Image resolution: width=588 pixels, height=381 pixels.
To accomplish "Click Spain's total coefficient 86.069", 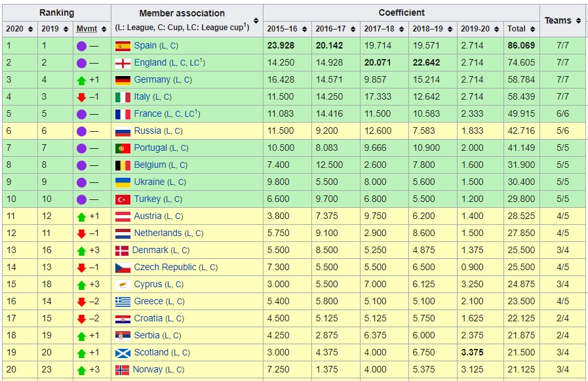I will pyautogui.click(x=521, y=45).
